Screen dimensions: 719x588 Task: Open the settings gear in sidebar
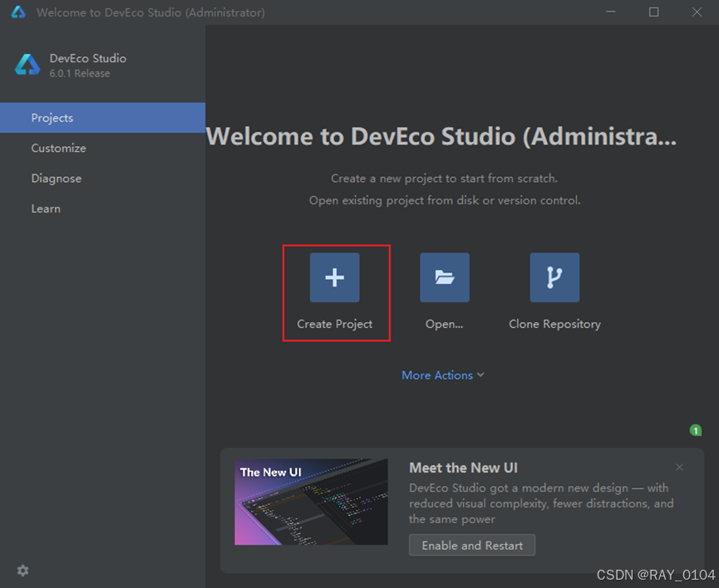click(x=23, y=571)
